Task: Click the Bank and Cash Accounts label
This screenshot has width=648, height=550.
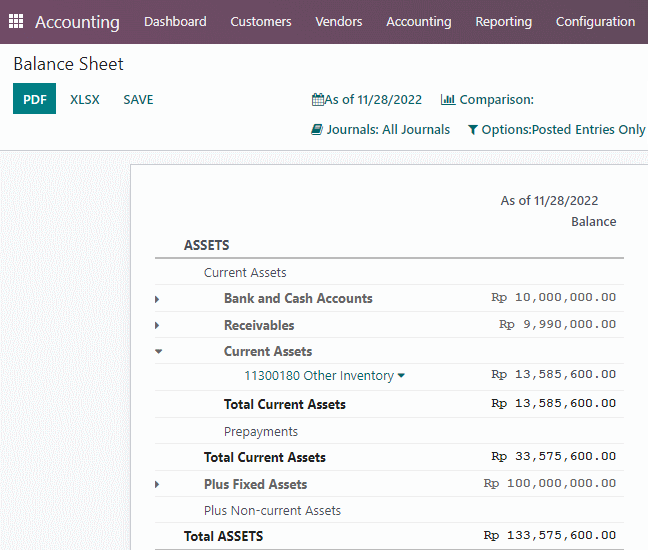Action: click(x=298, y=298)
